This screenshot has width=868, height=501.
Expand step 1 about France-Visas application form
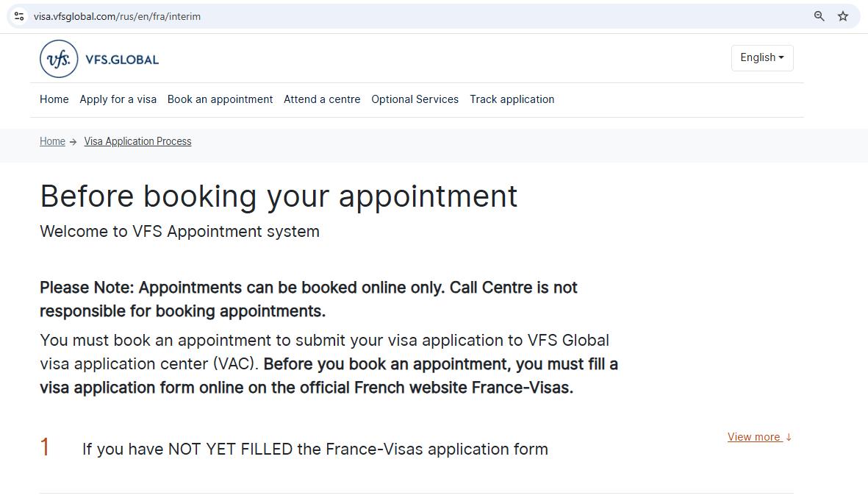[x=315, y=449]
